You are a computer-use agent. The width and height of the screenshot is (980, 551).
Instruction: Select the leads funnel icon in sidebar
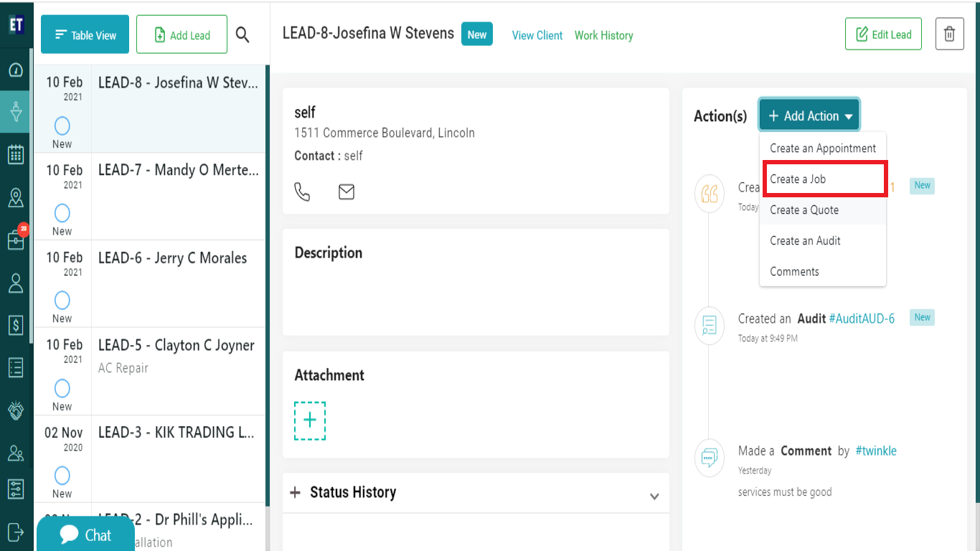pyautogui.click(x=16, y=112)
